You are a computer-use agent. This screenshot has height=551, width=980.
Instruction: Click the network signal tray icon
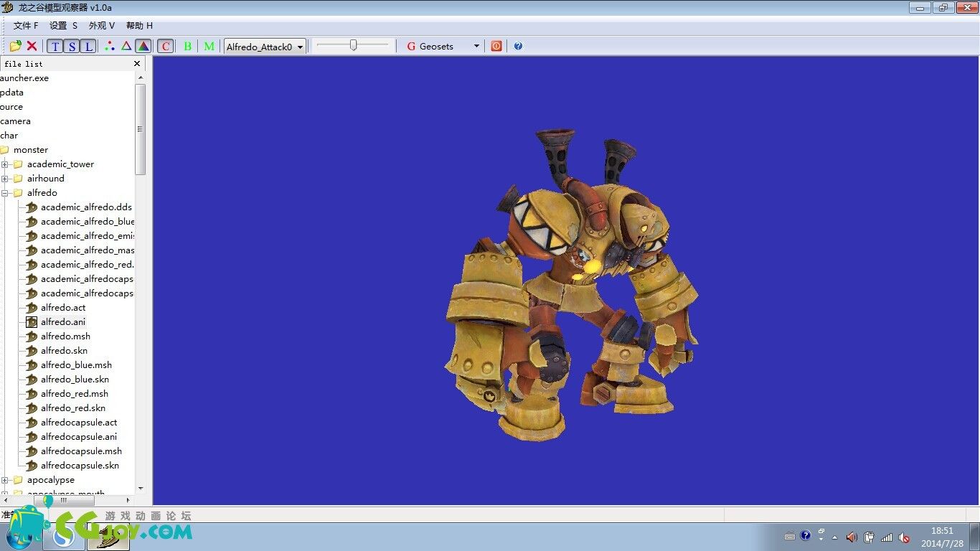(x=887, y=537)
